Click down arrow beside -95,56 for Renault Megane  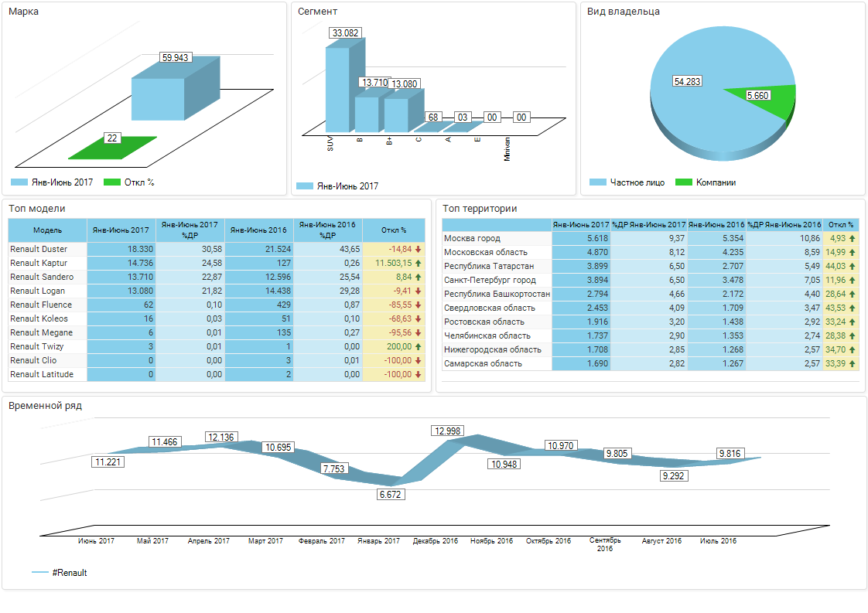click(x=419, y=332)
